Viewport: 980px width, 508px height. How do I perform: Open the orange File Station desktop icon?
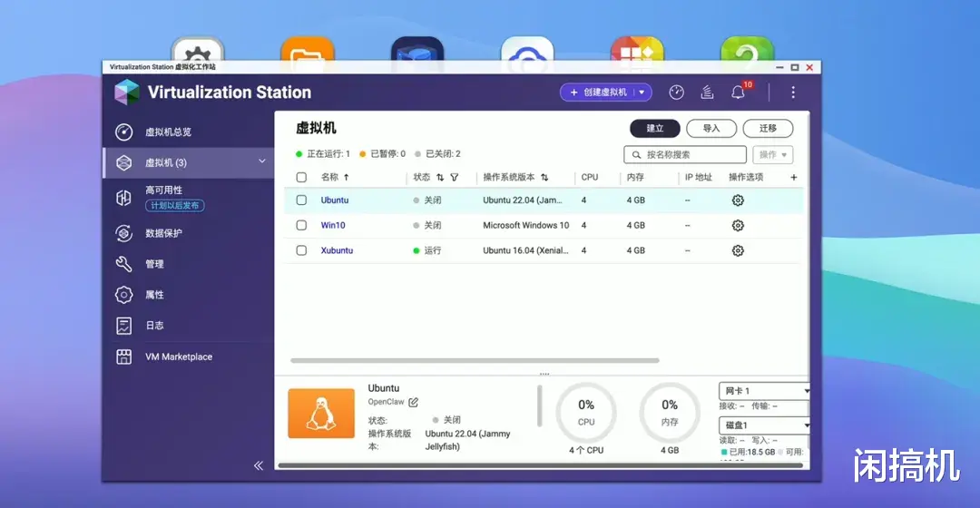click(x=308, y=49)
